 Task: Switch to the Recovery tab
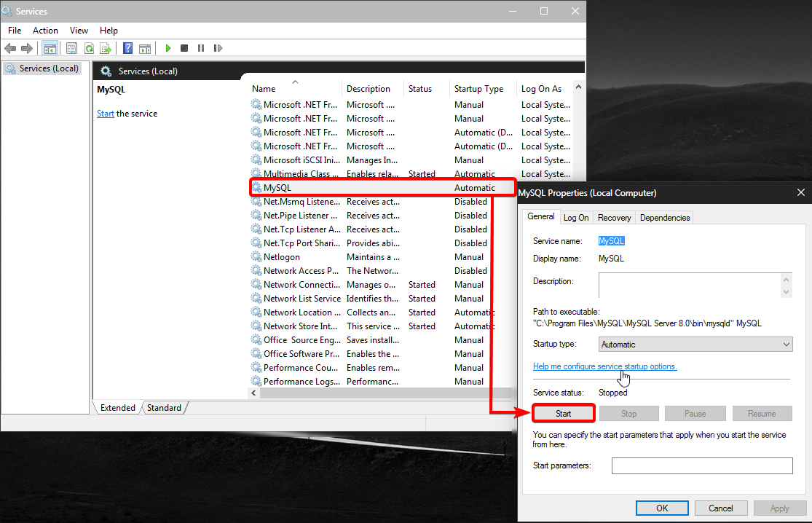[x=614, y=218]
